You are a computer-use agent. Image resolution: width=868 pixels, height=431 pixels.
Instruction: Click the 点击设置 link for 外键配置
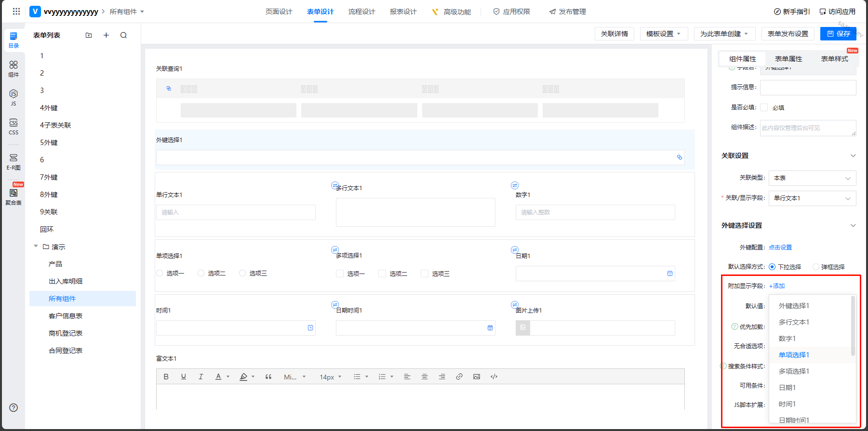(x=780, y=248)
